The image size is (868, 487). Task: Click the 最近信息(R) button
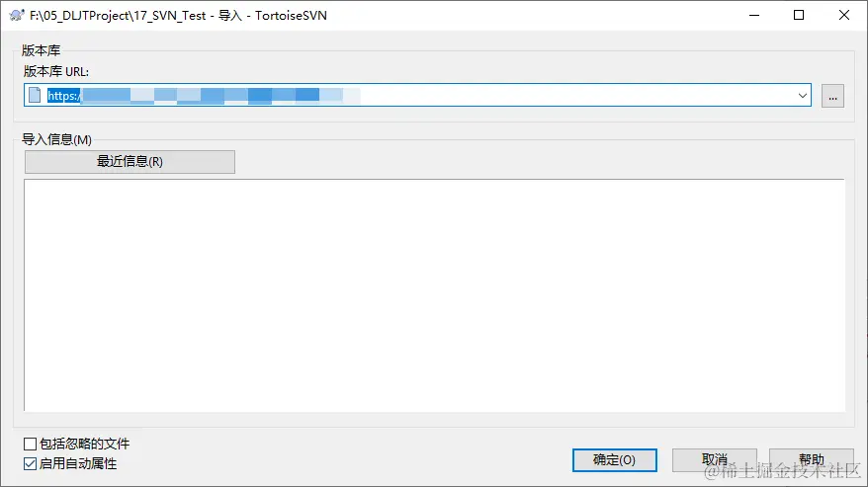coord(130,162)
